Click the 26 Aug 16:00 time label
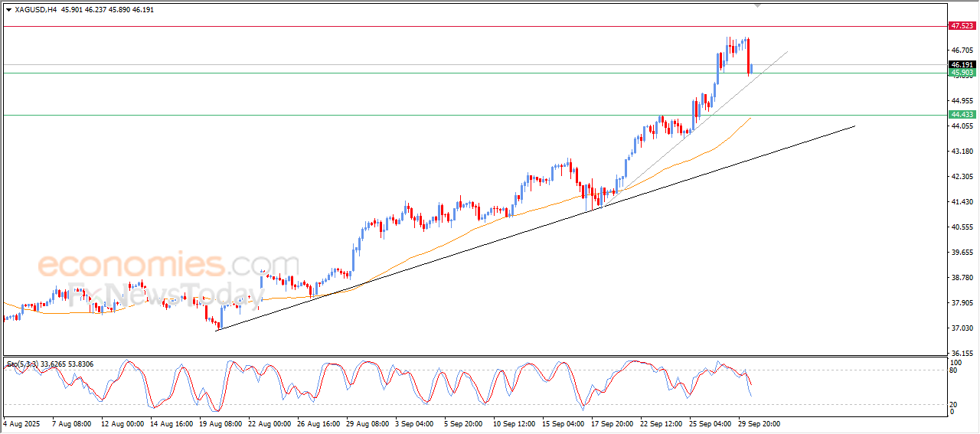 pos(318,423)
